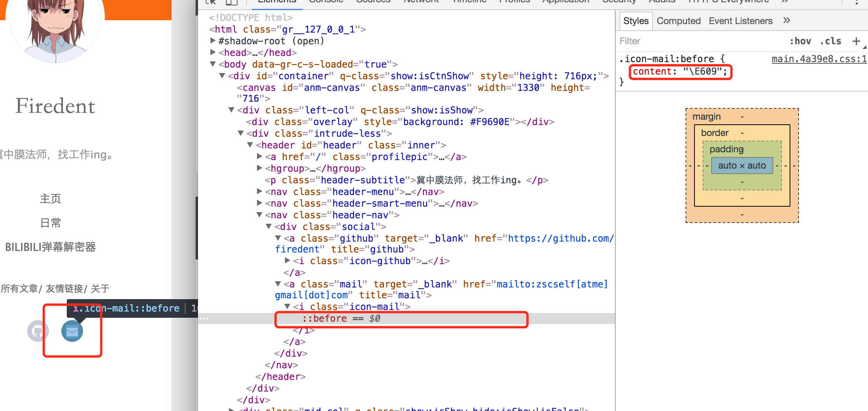This screenshot has width=868, height=411.
Task: Expand the header-smart-menu nav node
Action: click(x=260, y=203)
